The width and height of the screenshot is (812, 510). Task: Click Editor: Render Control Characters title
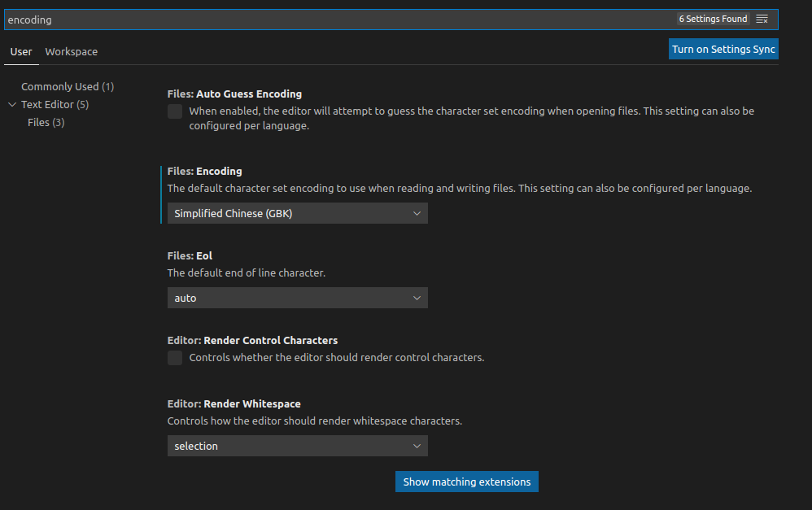252,340
